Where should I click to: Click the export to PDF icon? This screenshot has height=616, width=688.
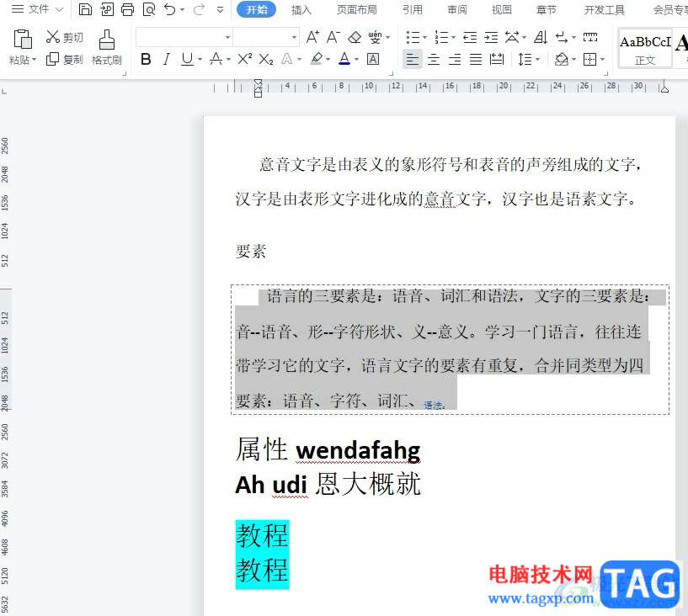click(107, 9)
